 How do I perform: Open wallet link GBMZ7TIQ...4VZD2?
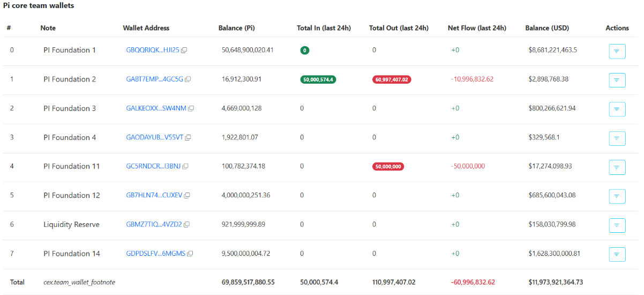click(x=154, y=225)
